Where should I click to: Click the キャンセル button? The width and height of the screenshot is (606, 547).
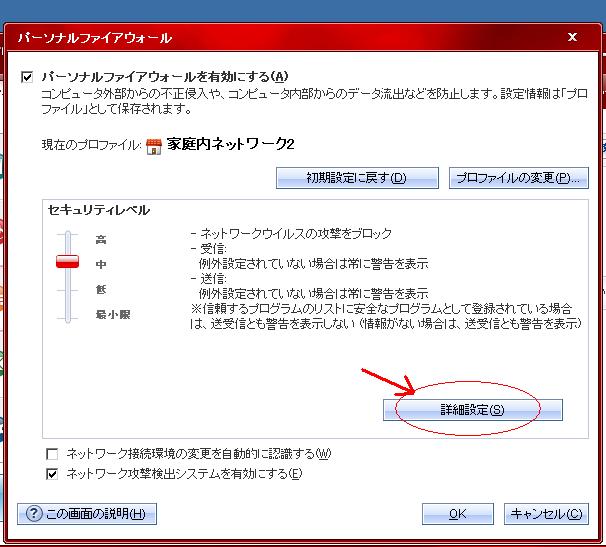545,514
